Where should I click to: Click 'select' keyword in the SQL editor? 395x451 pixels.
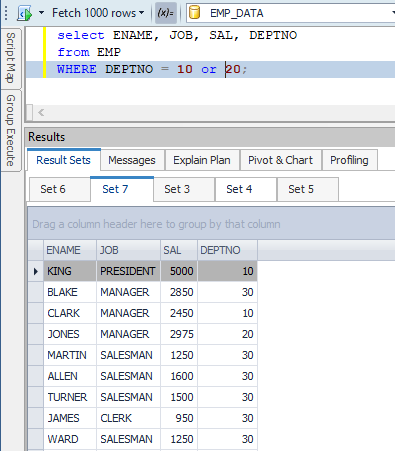(81, 35)
